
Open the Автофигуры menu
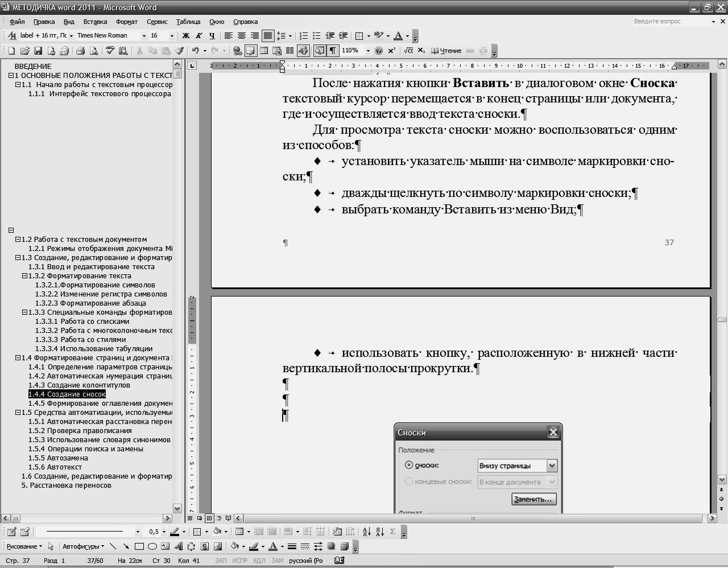tap(83, 546)
